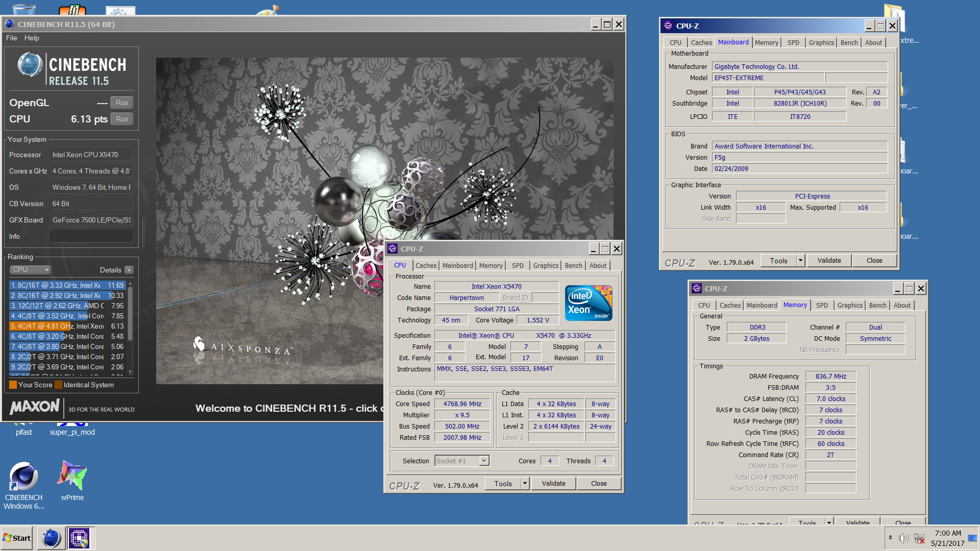Click Tools button in CPU-Z mainboard window
The image size is (980, 551).
pos(778,260)
